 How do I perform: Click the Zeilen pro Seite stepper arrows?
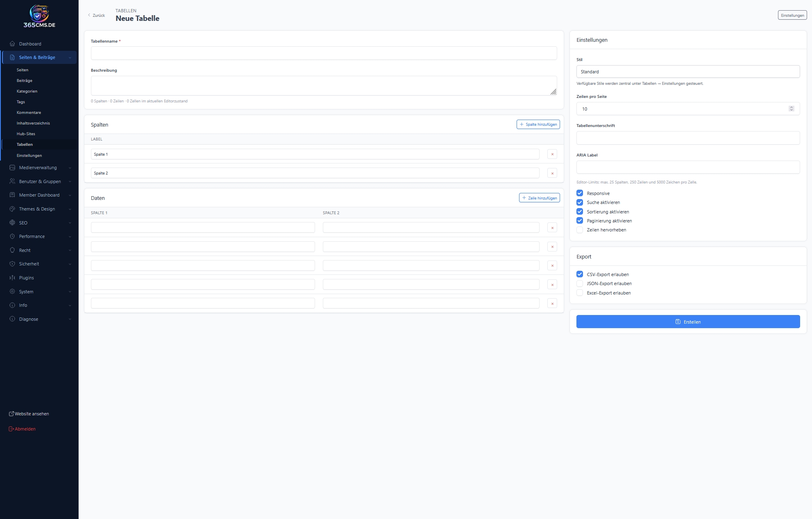click(x=791, y=109)
